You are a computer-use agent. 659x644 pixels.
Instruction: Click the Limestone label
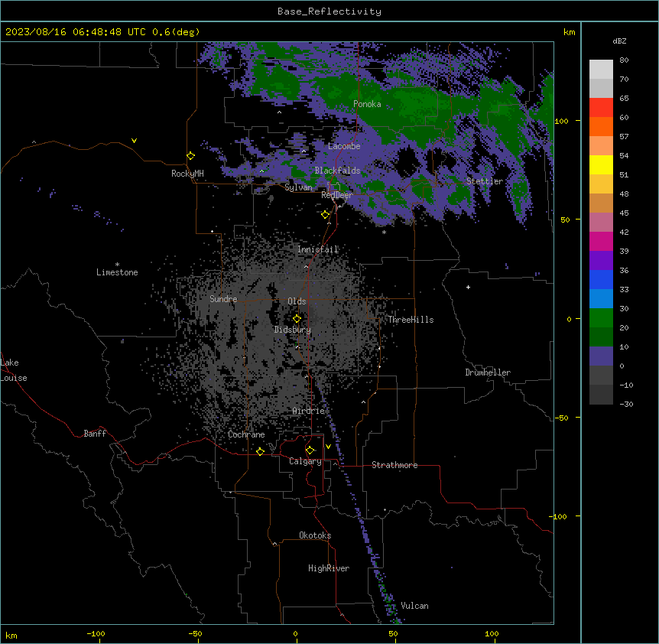[117, 272]
